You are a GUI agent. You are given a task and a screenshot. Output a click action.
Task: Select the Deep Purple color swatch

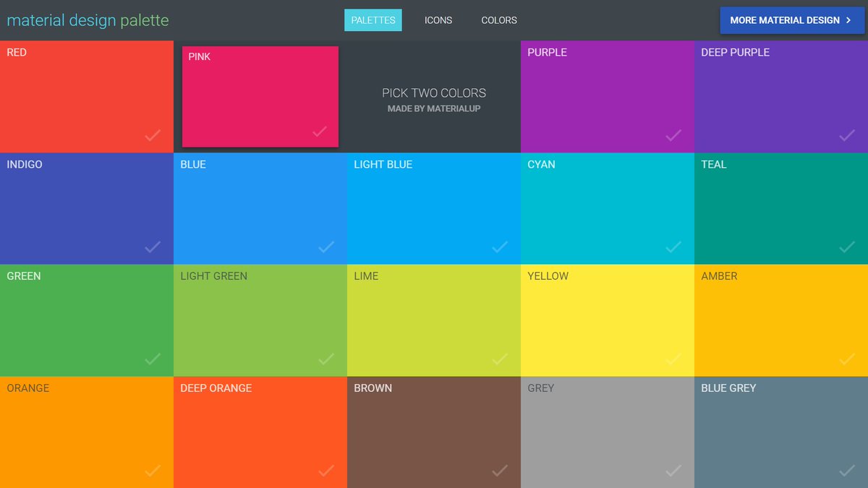pyautogui.click(x=781, y=96)
